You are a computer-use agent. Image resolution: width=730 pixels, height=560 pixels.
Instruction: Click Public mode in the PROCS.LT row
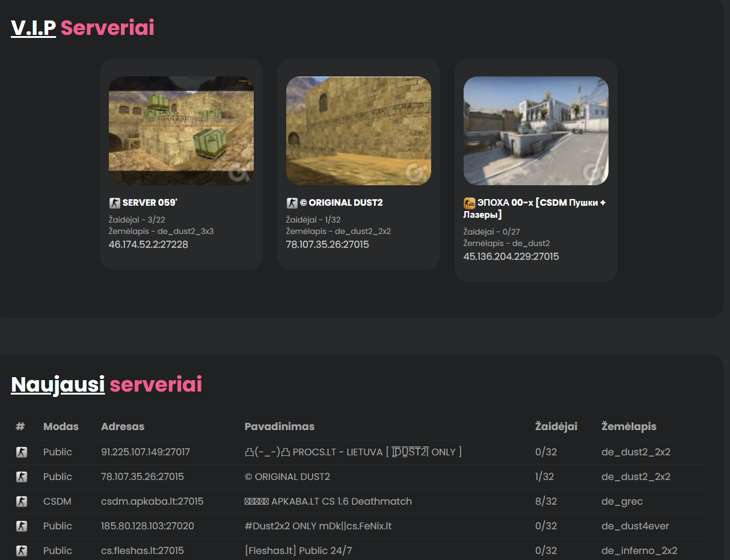[x=58, y=452]
